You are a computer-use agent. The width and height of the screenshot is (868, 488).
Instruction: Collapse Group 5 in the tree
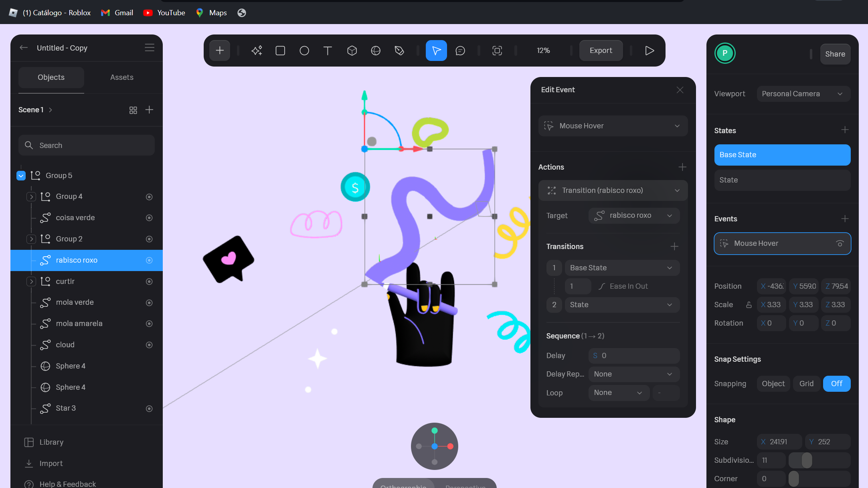[x=21, y=176]
